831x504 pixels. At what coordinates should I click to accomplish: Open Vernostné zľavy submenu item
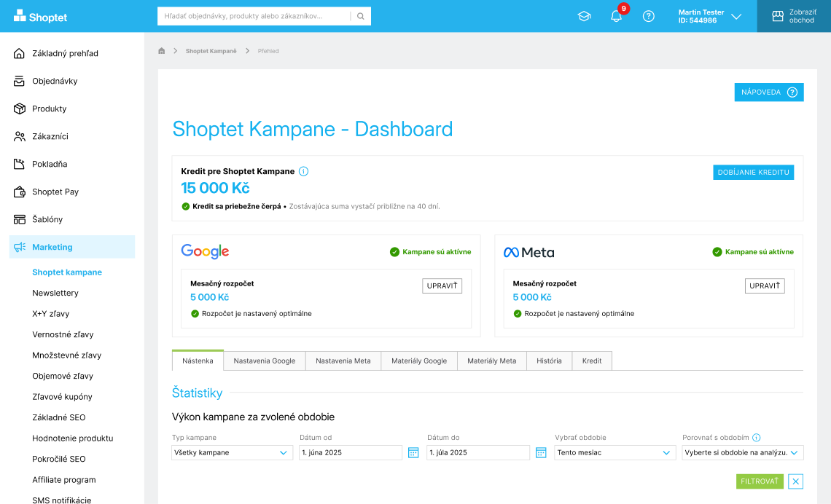pos(63,334)
